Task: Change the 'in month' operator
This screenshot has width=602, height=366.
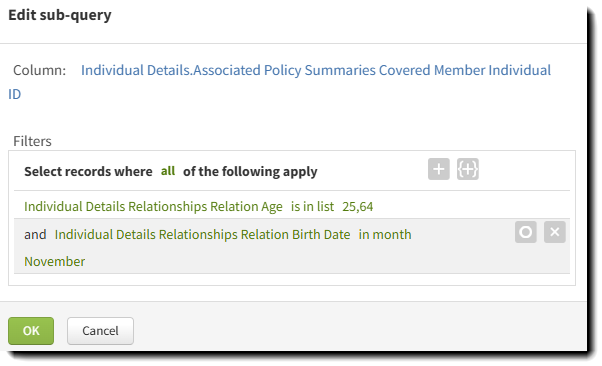Action: [x=385, y=234]
